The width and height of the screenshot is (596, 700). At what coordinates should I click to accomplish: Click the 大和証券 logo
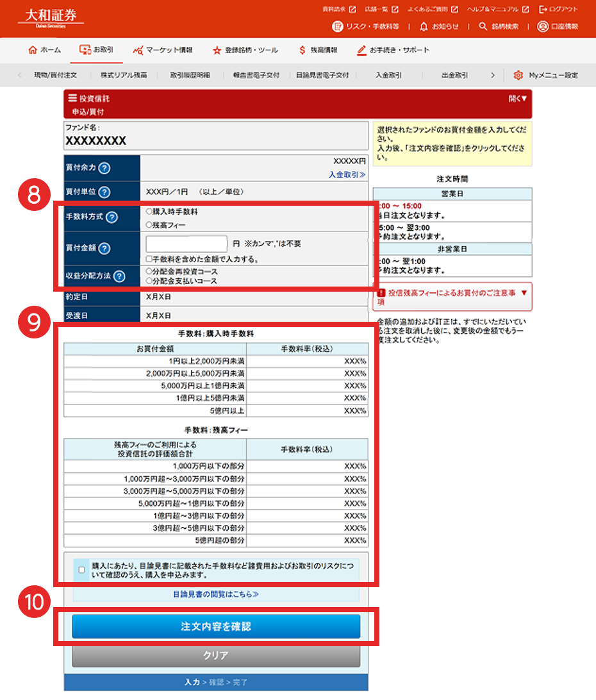(51, 17)
